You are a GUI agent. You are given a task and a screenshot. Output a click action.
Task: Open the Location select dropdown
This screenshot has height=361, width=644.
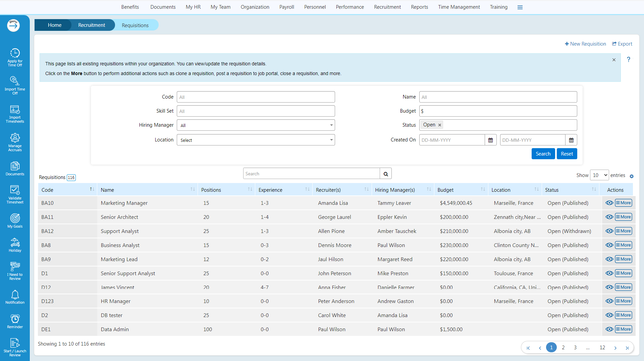click(256, 140)
